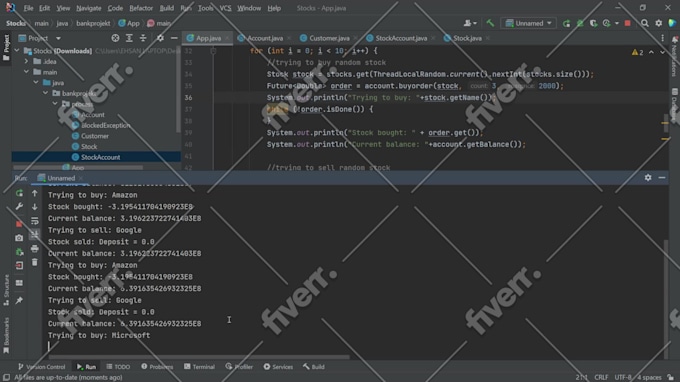The width and height of the screenshot is (680, 382).
Task: Click the Run console vertical scrollbar
Action: [x=666, y=299]
